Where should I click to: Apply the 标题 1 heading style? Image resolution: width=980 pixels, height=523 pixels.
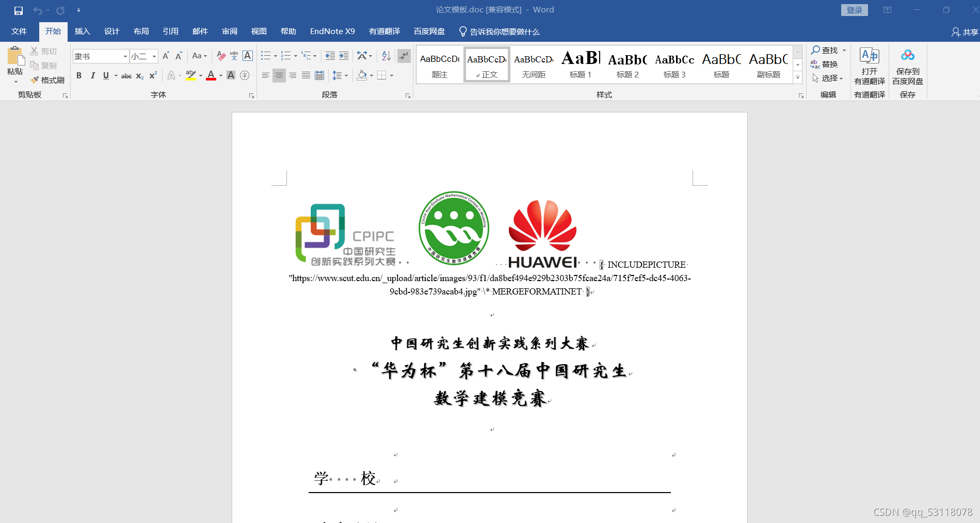[x=581, y=64]
